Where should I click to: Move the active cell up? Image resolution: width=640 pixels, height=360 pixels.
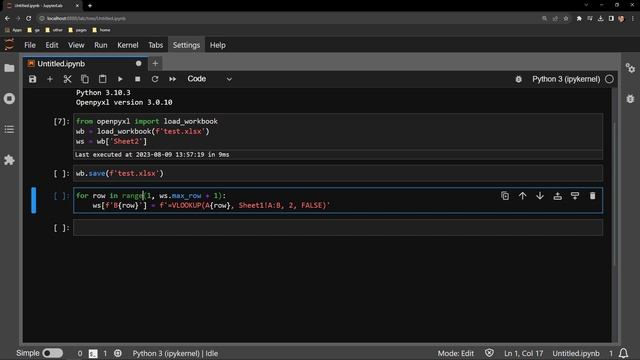(x=522, y=196)
